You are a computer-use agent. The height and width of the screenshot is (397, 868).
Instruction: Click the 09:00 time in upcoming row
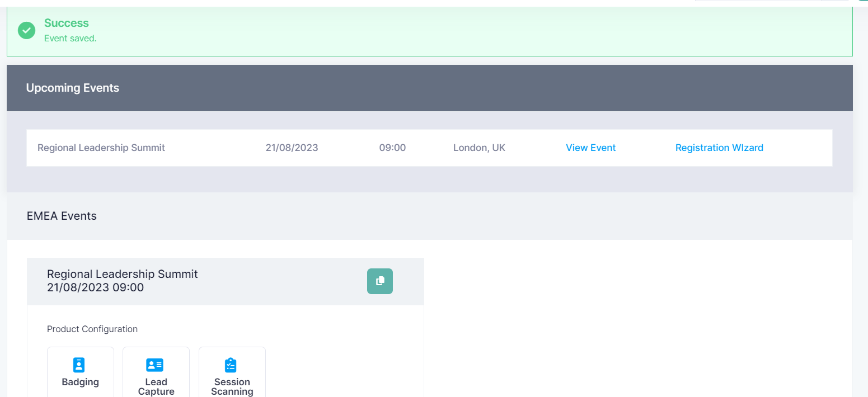[392, 148]
